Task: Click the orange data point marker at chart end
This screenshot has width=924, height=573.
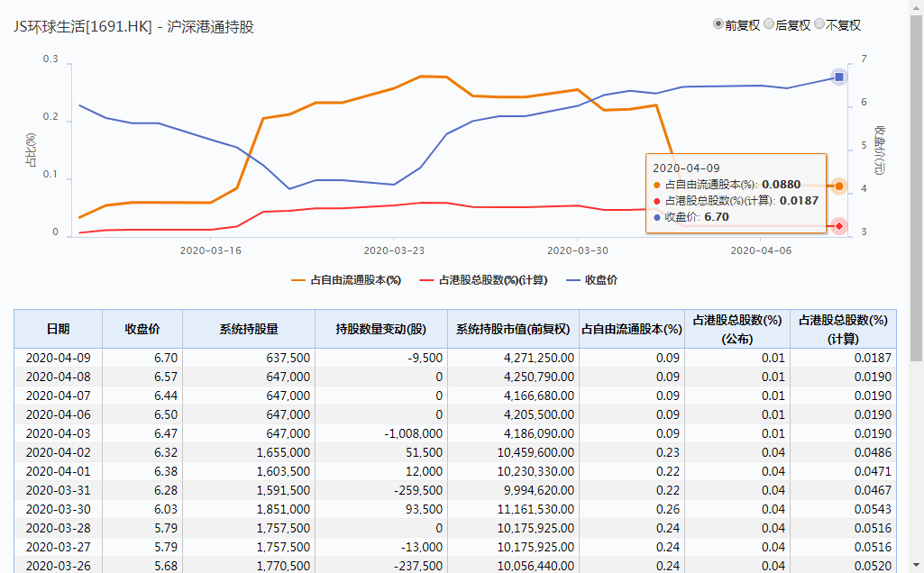Action: point(839,186)
